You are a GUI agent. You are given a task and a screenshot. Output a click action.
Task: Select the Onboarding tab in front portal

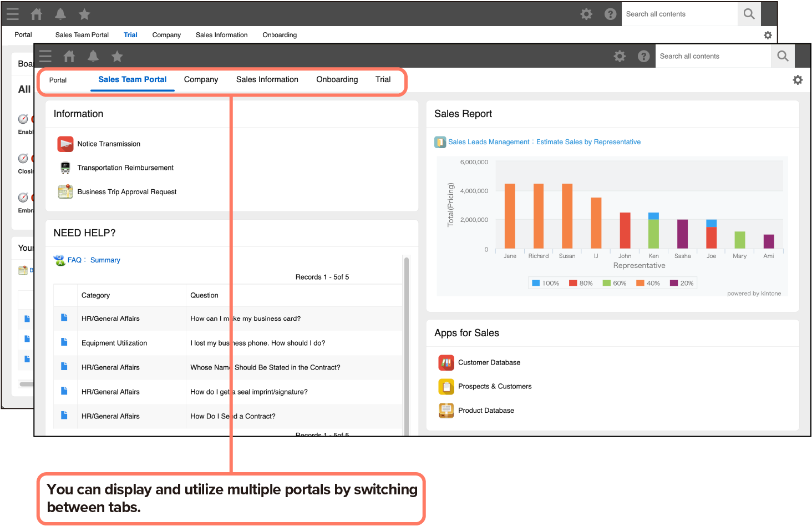(337, 79)
